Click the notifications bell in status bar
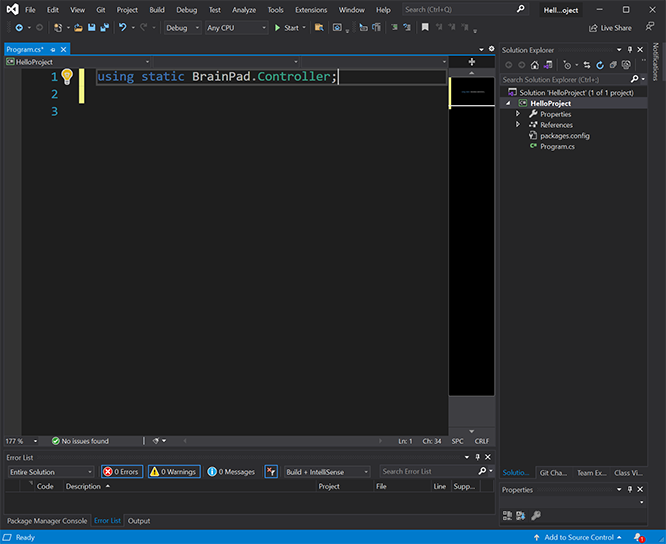 click(639, 538)
